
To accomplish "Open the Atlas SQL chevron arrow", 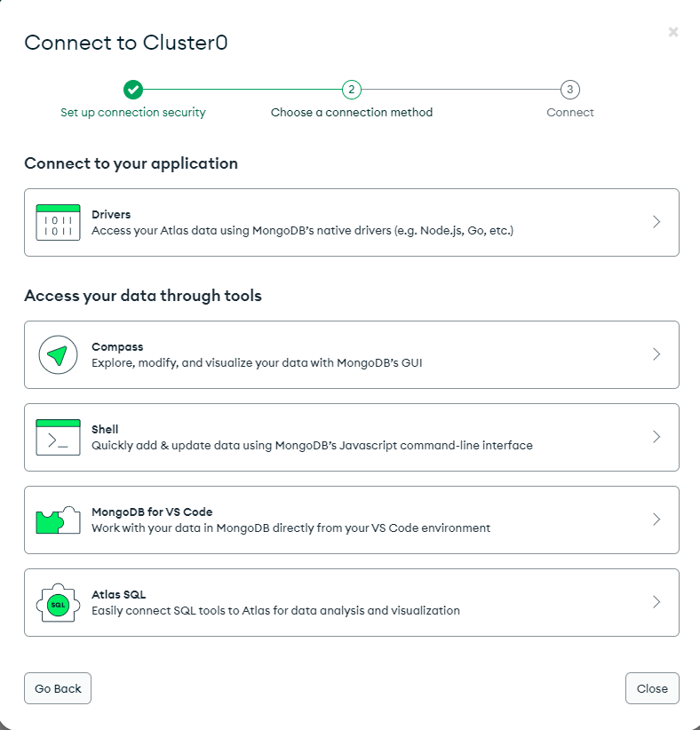I will pos(656,602).
